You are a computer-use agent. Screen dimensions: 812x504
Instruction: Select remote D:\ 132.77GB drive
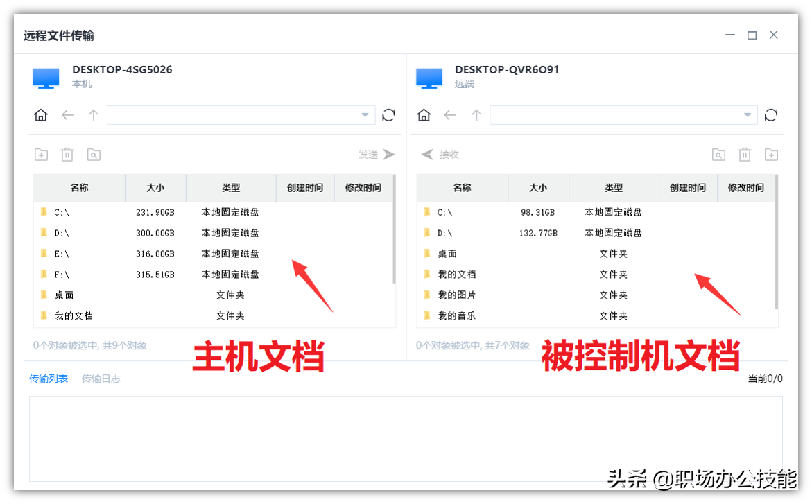[x=596, y=233]
